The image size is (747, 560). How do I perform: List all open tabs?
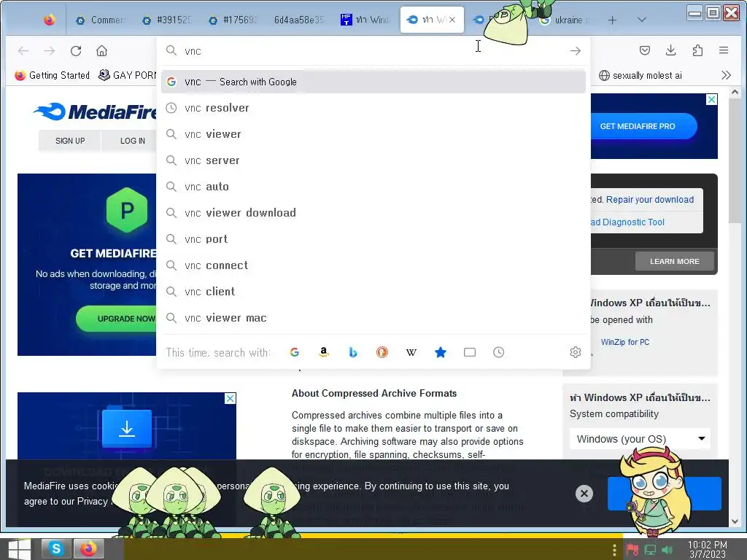coord(642,20)
